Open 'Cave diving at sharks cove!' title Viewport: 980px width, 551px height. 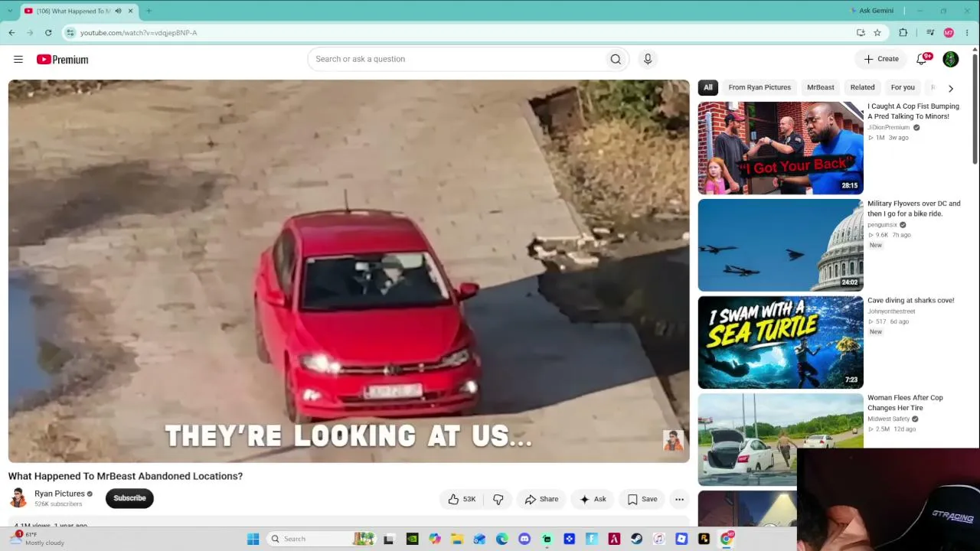coord(910,301)
